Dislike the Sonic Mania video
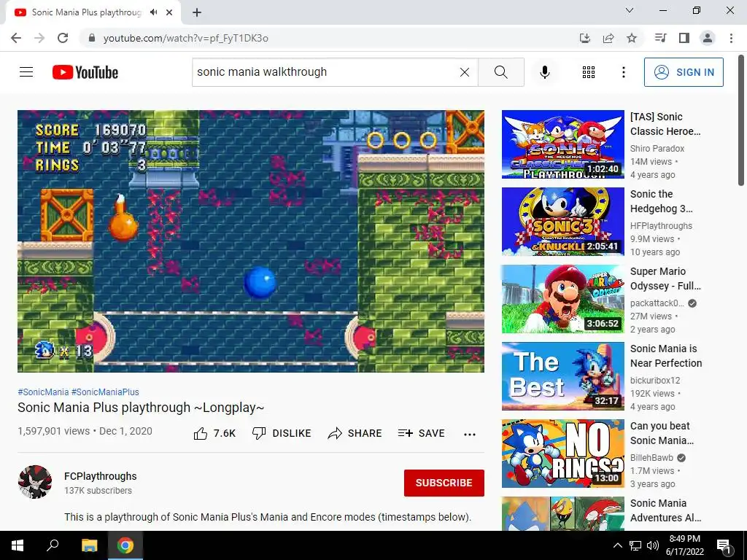Viewport: 747px width, 560px height. (282, 433)
